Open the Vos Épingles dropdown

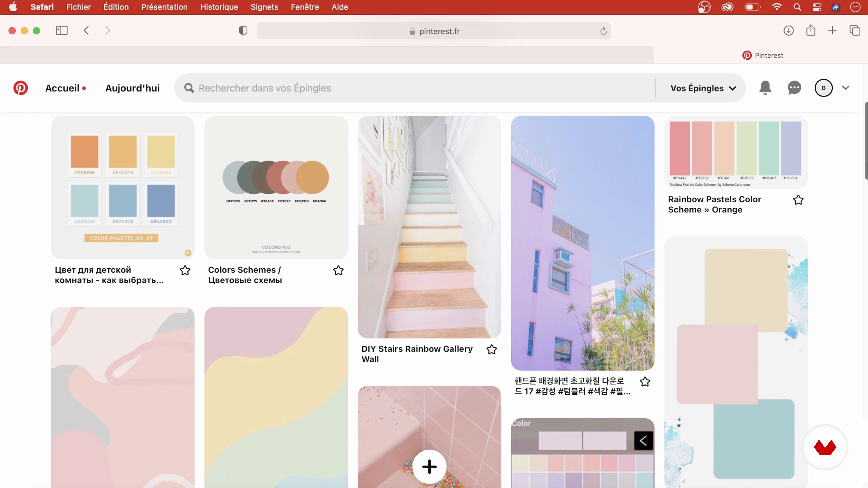(x=703, y=88)
